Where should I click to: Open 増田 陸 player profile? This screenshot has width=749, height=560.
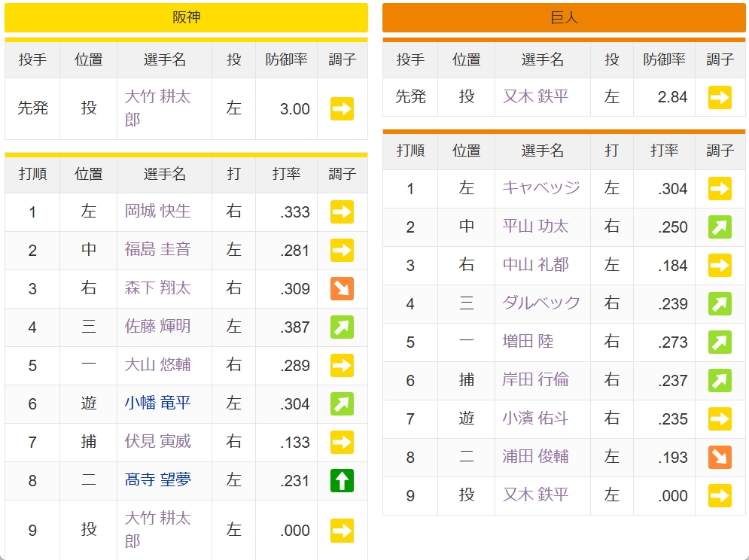[x=528, y=341]
